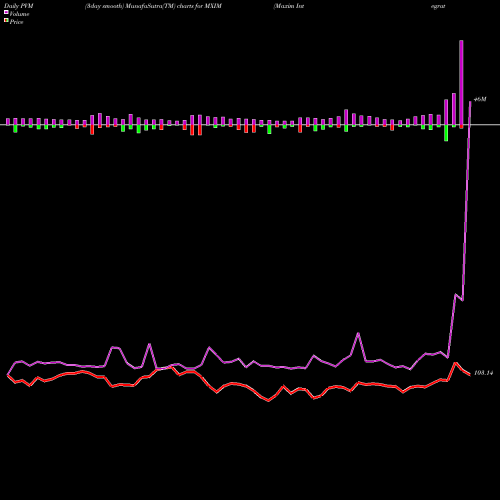Click the '(3day smooth) MunafaSutra(TM) charts for MXIM' heading
The height and width of the screenshot is (500, 500).
coord(153,6)
